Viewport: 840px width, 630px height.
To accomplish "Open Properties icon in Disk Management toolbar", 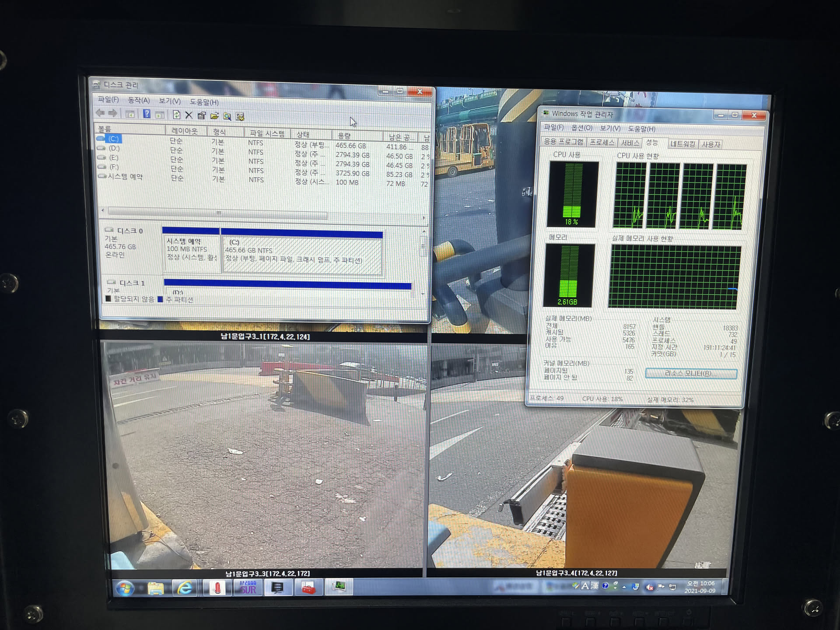I will 201,116.
